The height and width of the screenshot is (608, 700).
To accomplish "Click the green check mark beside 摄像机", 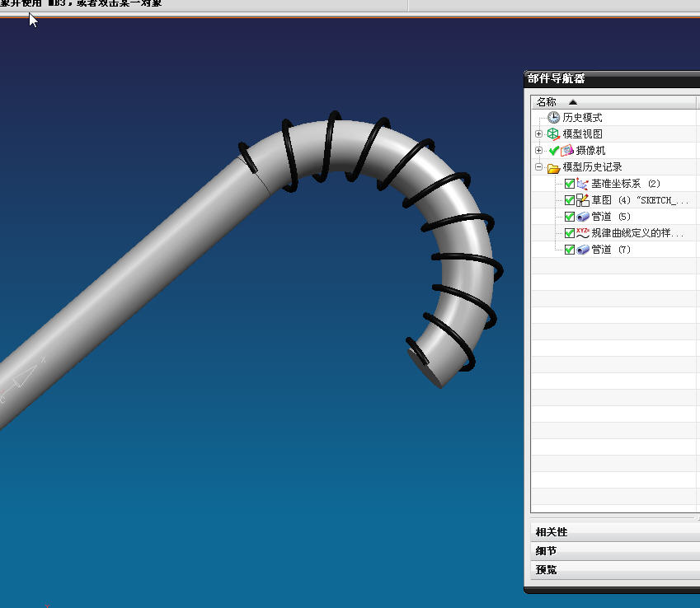I will point(554,150).
